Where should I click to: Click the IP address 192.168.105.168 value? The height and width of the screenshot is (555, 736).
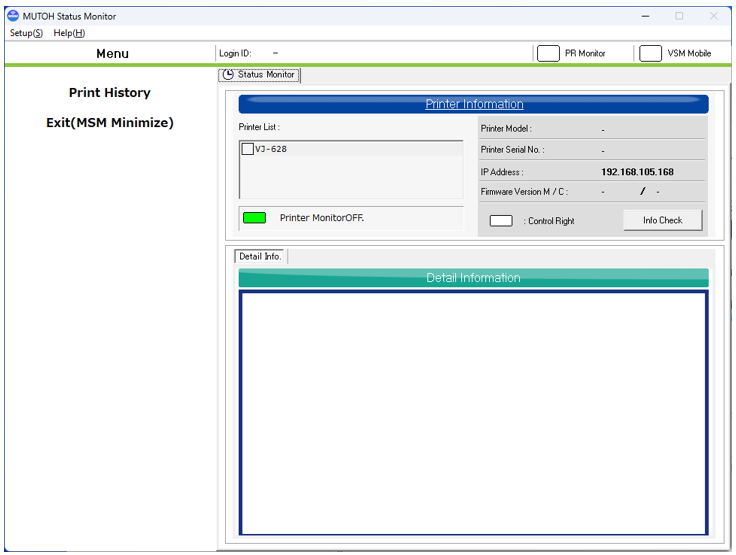(637, 172)
